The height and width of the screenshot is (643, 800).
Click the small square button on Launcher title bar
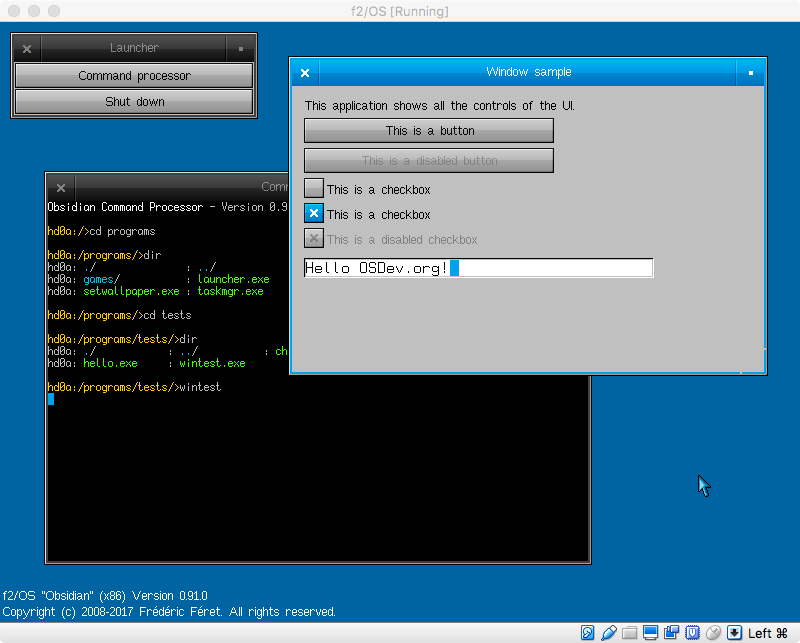pyautogui.click(x=241, y=48)
